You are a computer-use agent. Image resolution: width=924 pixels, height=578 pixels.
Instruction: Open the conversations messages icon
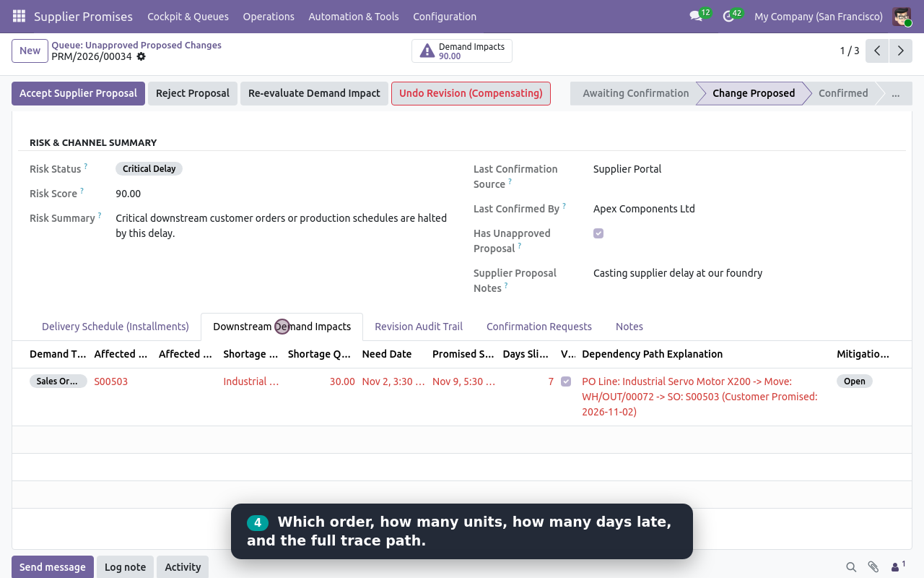(x=696, y=16)
